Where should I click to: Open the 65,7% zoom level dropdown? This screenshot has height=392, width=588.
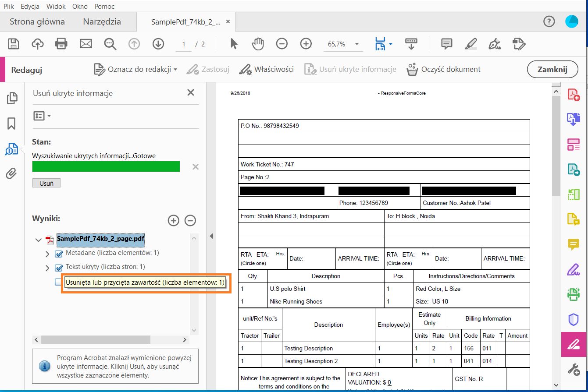[x=357, y=44]
